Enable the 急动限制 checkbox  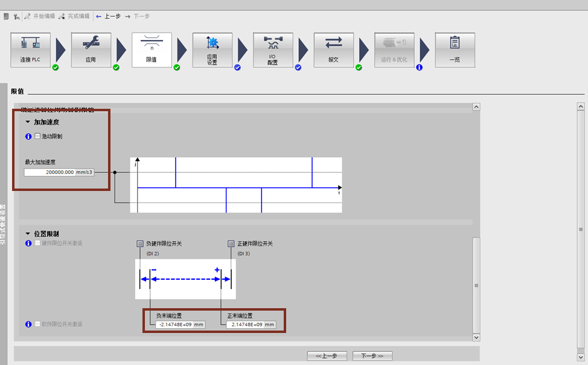[37, 137]
